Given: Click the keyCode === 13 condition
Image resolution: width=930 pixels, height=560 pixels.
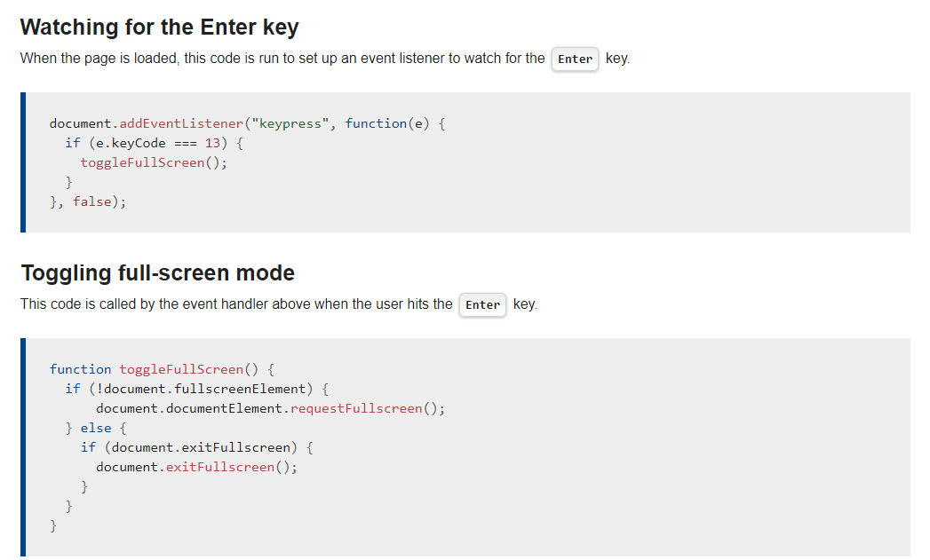Looking at the screenshot, I should [158, 143].
